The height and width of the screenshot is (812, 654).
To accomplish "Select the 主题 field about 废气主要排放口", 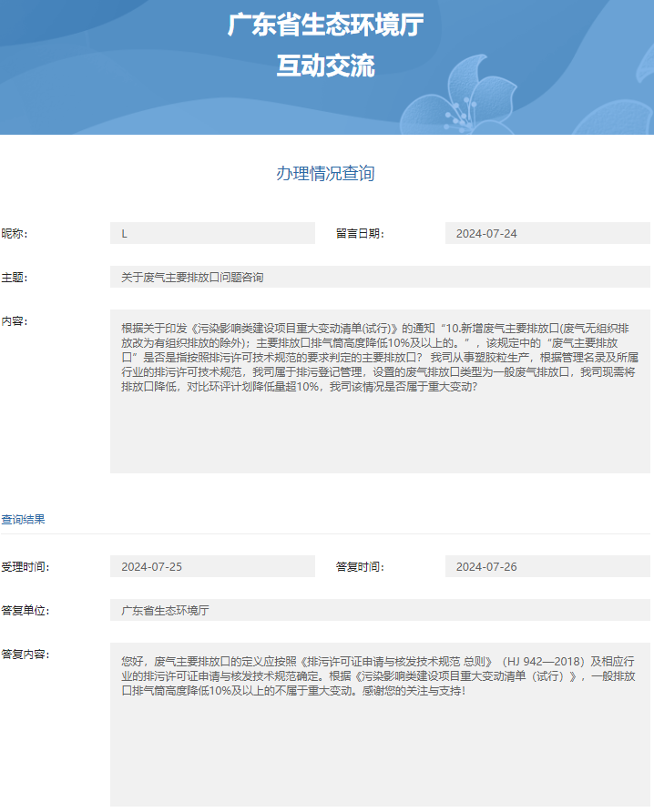I will pyautogui.click(x=380, y=277).
